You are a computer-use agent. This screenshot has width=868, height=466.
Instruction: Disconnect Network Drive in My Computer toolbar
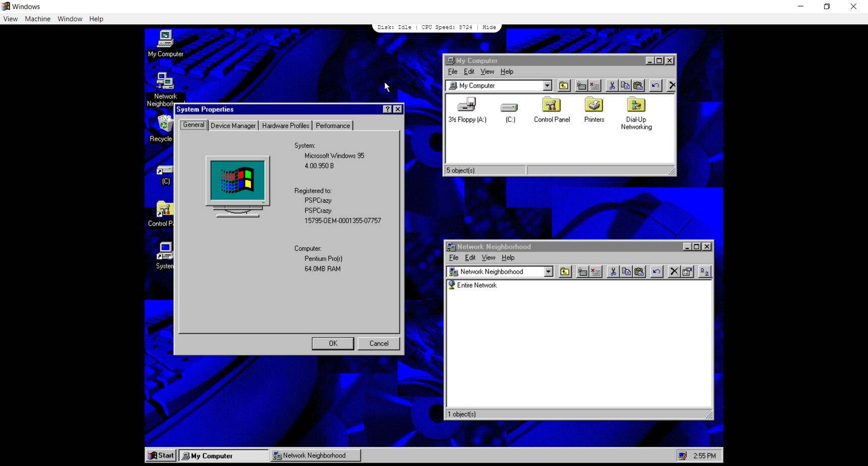click(x=594, y=86)
